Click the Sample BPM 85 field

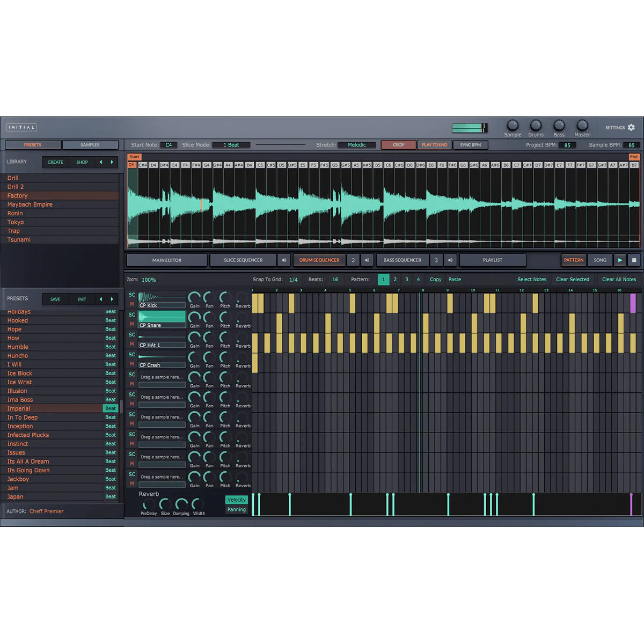[x=632, y=145]
